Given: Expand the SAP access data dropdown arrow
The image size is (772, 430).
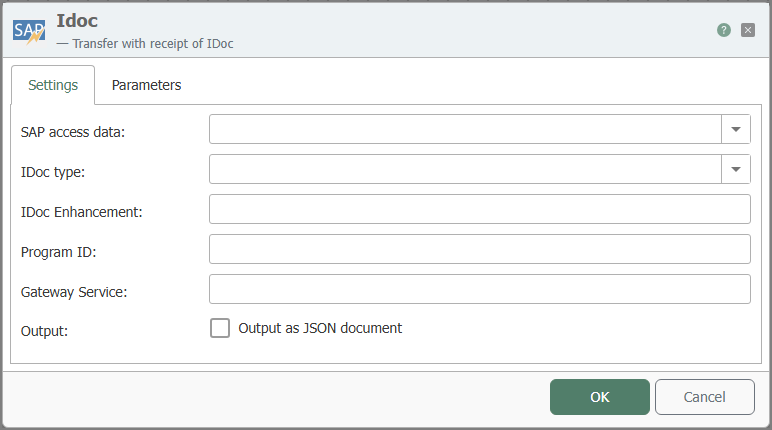Looking at the screenshot, I should [x=736, y=129].
